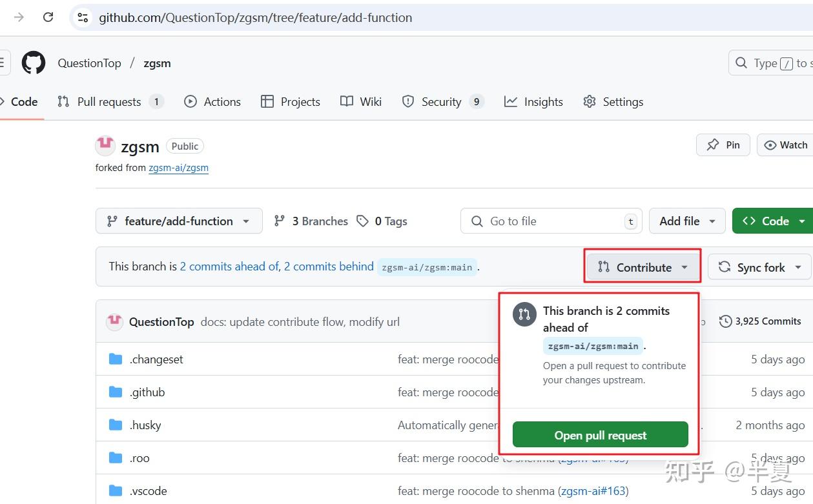
Task: View the 3,925 Commits history link
Action: (x=760, y=321)
